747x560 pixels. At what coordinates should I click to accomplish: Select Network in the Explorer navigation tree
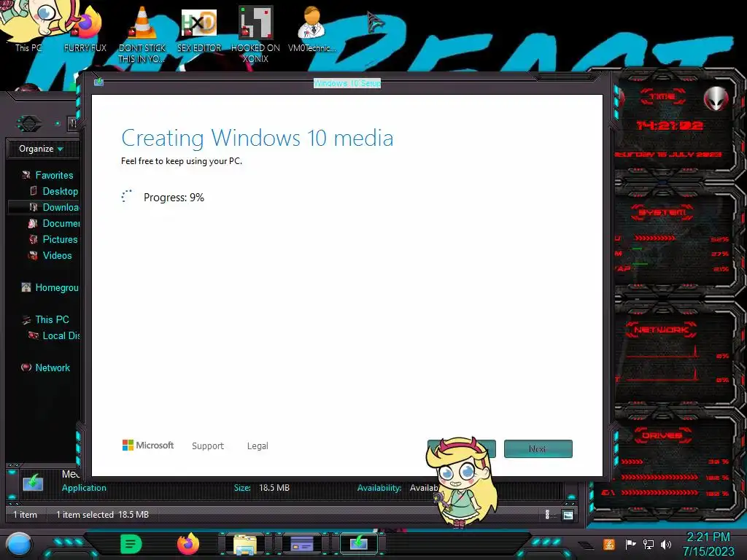tap(53, 367)
